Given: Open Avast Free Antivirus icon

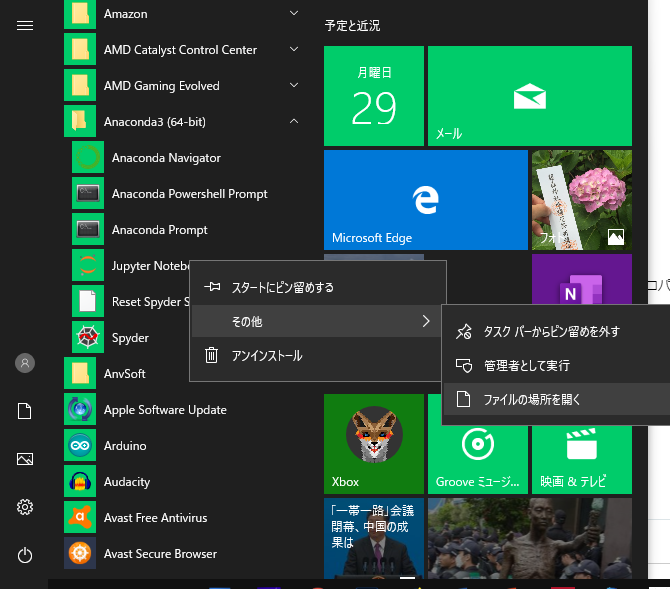Looking at the screenshot, I should tap(80, 517).
